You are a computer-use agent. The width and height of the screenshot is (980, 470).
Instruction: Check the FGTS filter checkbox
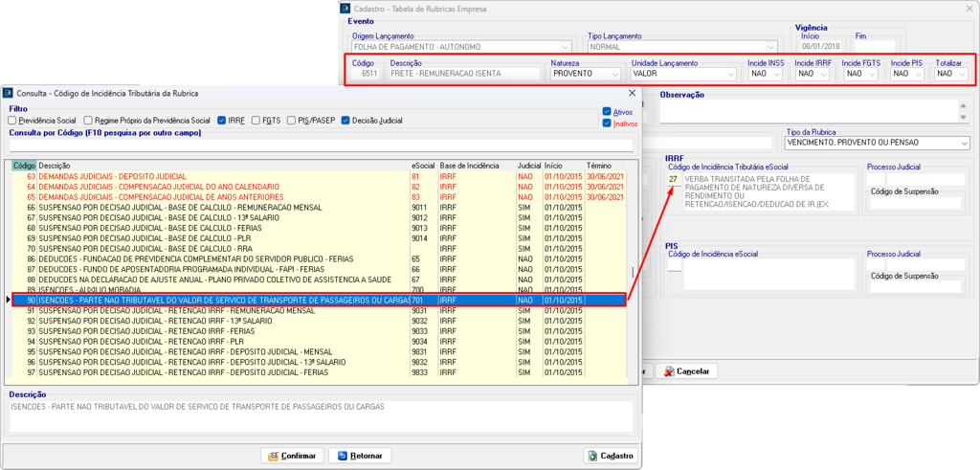click(256, 121)
